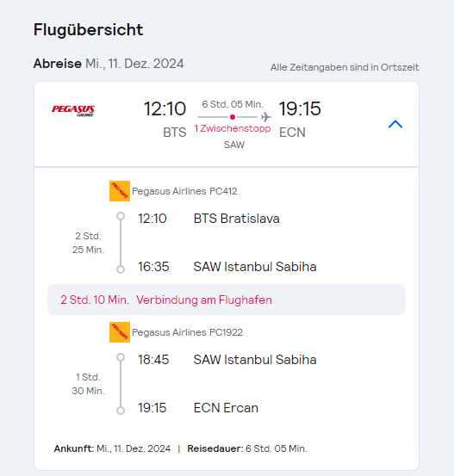The height and width of the screenshot is (476, 454).
Task: Click the 'Reisedauer: 6 Std. 05 Min.' text
Action: point(247,448)
